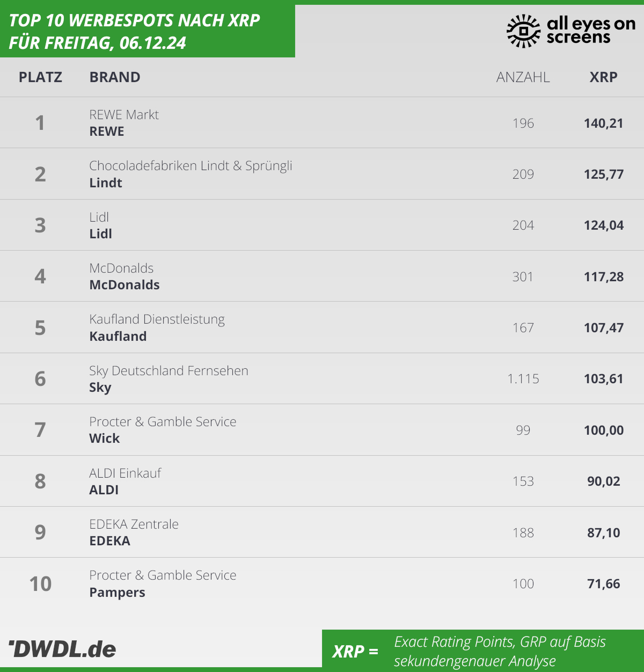Click Sky Deutschland Fernsehen entry

(169, 371)
